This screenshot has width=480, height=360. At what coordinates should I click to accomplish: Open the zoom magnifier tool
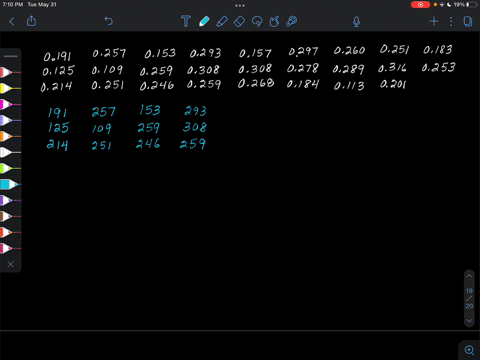point(469,350)
